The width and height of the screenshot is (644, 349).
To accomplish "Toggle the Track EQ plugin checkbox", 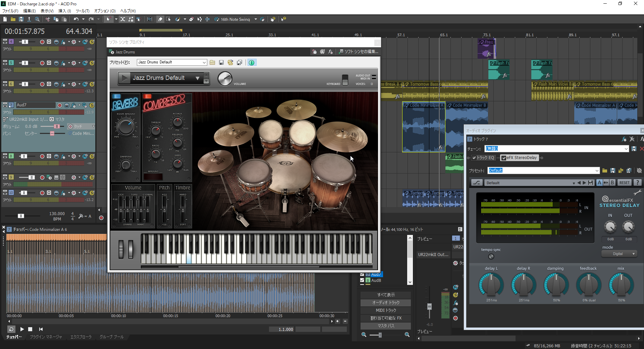I will click(x=474, y=158).
